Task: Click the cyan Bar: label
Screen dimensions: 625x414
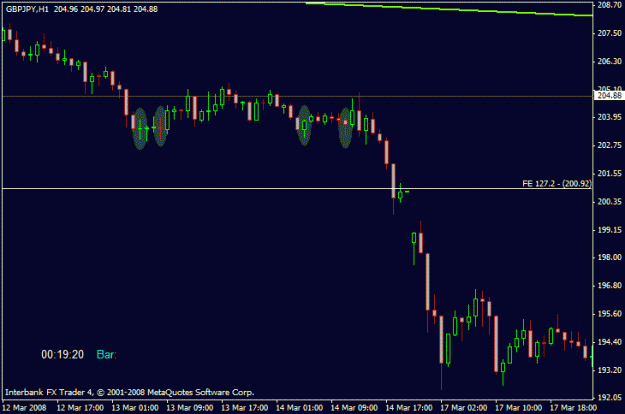Action: [x=106, y=354]
